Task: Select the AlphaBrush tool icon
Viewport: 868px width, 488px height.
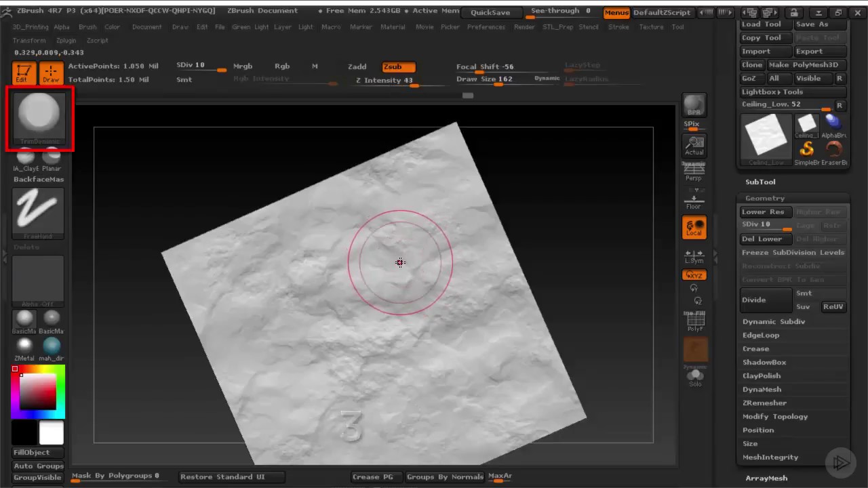Action: (x=833, y=125)
